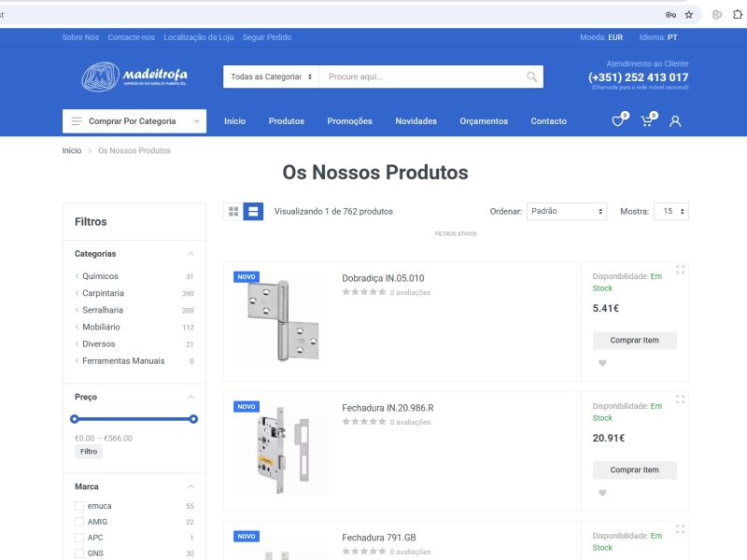Image resolution: width=747 pixels, height=560 pixels.
Task: Select the Ferramentas Manuais category
Action: [x=123, y=361]
